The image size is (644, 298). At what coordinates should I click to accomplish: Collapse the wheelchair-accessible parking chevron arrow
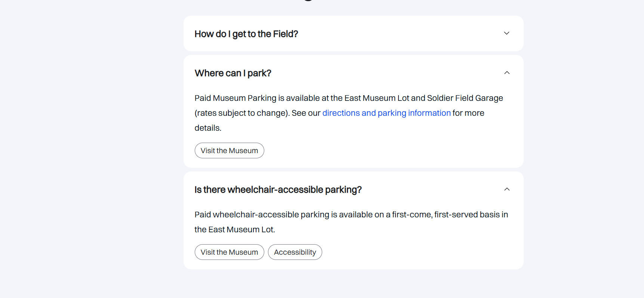coord(507,189)
